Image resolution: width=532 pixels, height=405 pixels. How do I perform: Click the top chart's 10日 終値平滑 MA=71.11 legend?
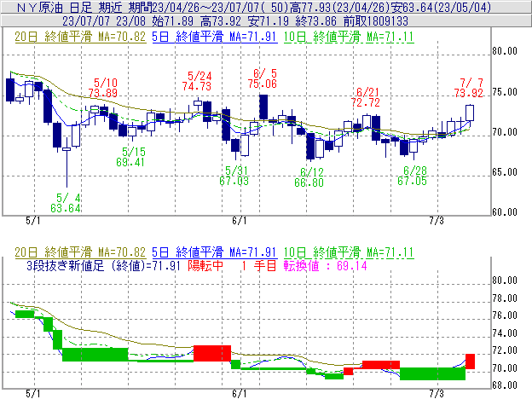tap(349, 37)
